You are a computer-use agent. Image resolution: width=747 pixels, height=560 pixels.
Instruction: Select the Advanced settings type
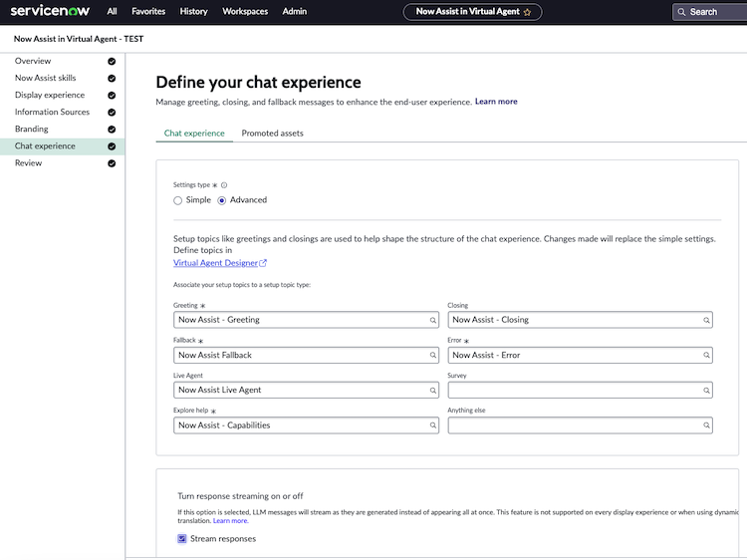[221, 200]
